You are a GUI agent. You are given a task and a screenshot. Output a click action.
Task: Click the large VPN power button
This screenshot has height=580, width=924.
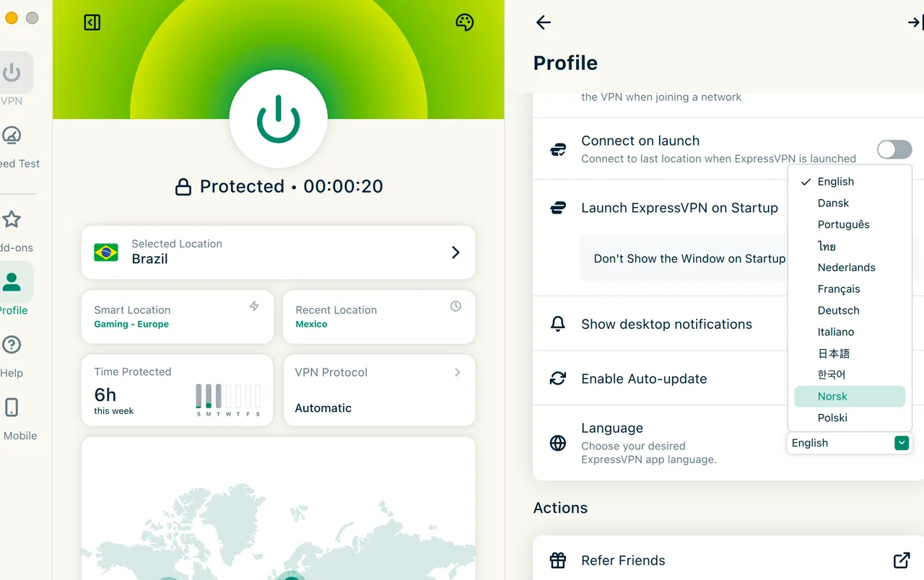(x=279, y=118)
